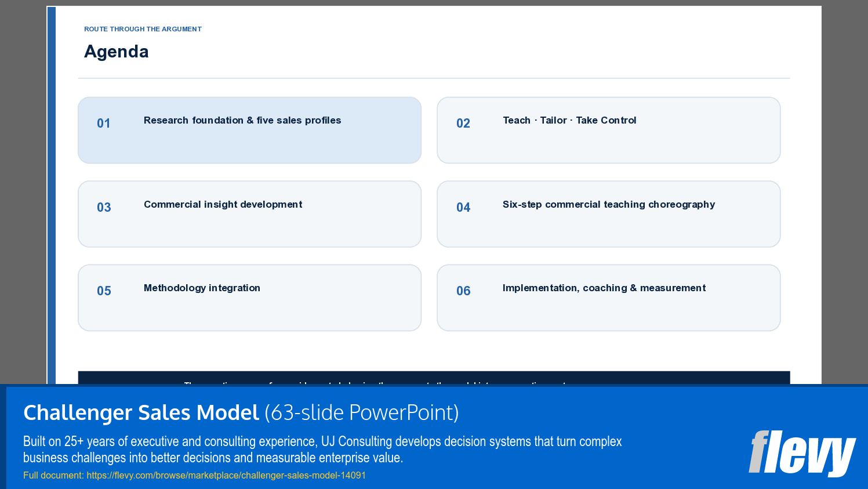Select the Implementation, coaching & measurement card
This screenshot has width=868, height=489.
609,298
